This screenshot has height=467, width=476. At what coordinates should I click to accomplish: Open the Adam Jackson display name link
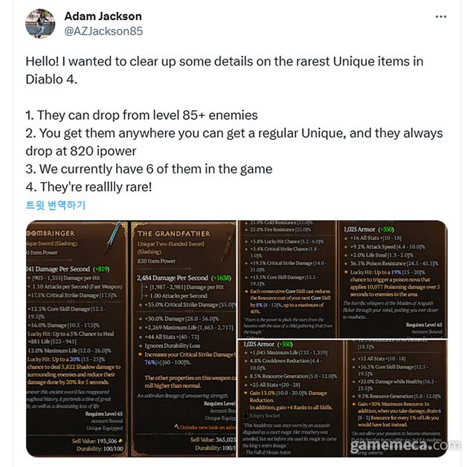coord(103,16)
